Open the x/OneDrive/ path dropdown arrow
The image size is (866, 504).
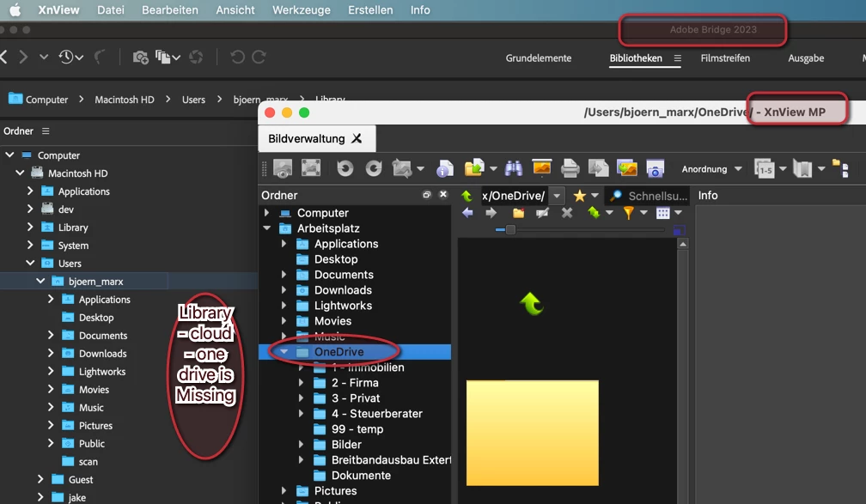pyautogui.click(x=557, y=196)
